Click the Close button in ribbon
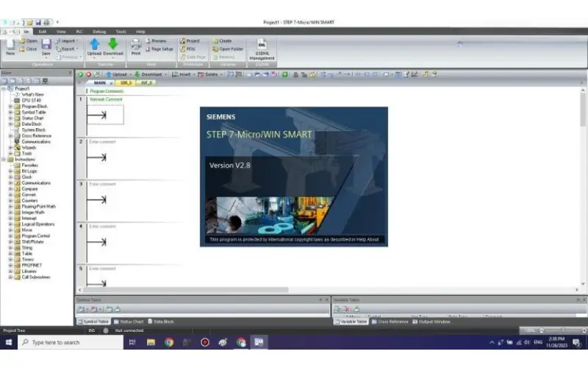This screenshot has height=368, width=588. 29,49
